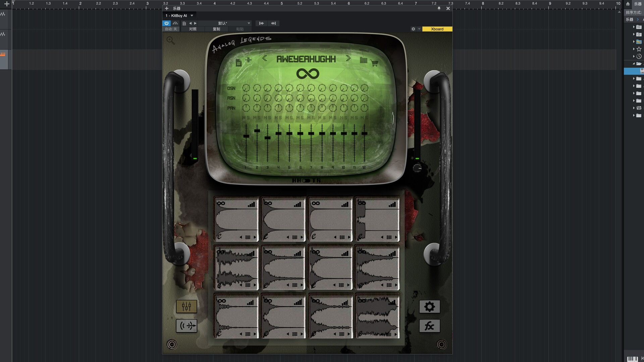Viewport: 644px width, 362px height.
Task: Click the 粘贴 paste button
Action: [240, 29]
